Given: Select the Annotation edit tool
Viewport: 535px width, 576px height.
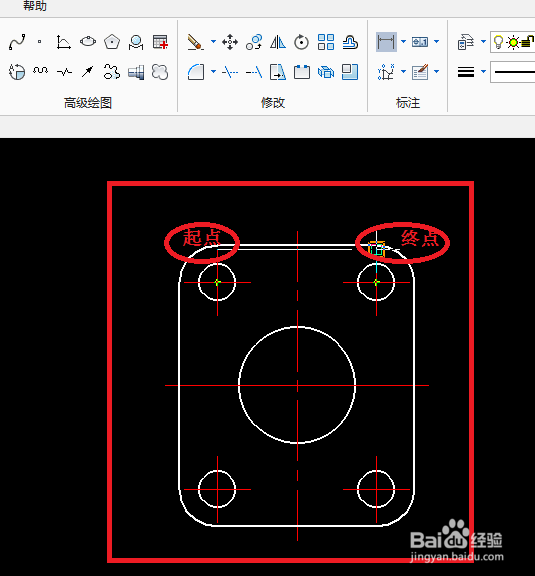Looking at the screenshot, I should pos(420,72).
